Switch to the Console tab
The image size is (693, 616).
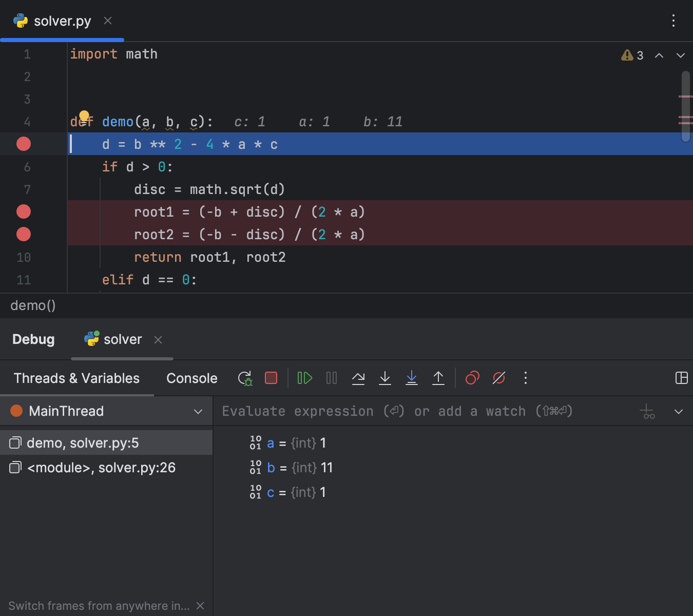coord(191,378)
